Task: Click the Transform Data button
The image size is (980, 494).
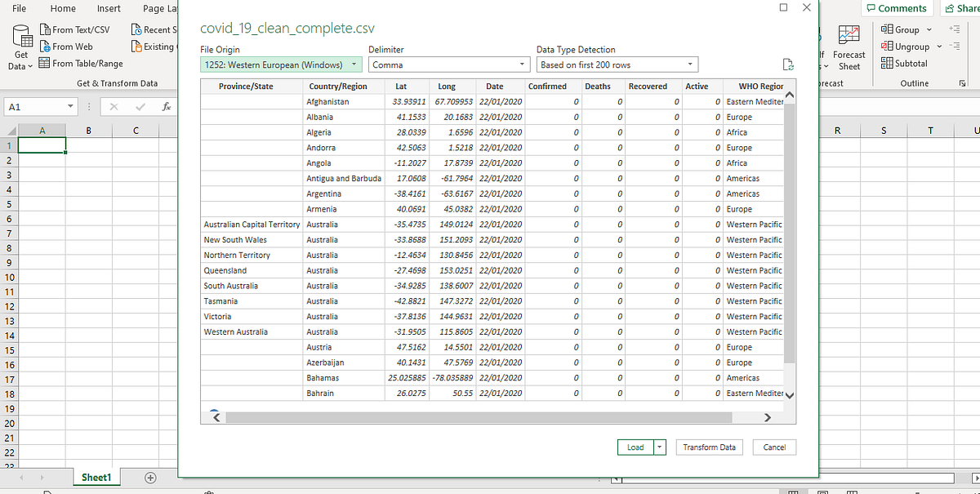Action: click(x=709, y=447)
